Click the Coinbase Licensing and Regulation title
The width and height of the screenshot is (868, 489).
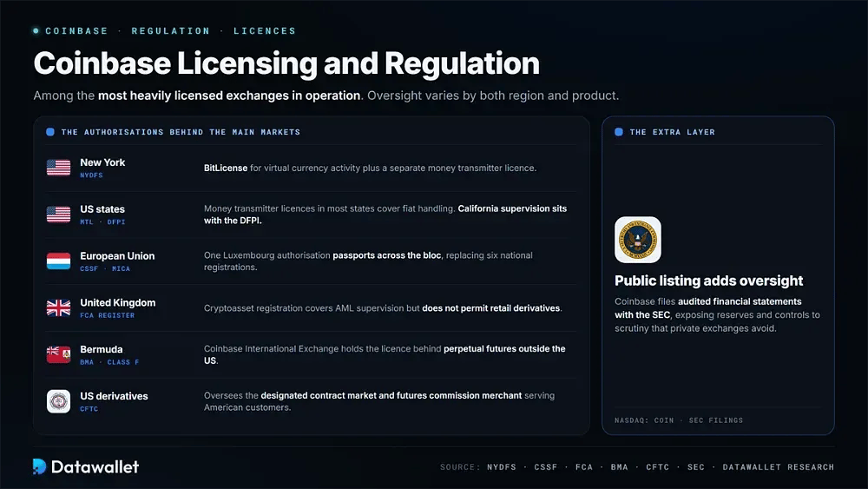tap(286, 63)
